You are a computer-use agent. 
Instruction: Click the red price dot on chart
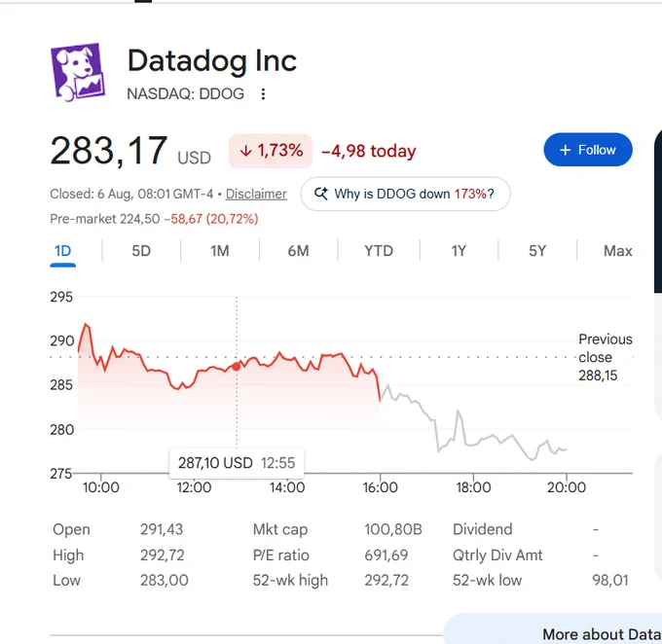[x=237, y=367]
